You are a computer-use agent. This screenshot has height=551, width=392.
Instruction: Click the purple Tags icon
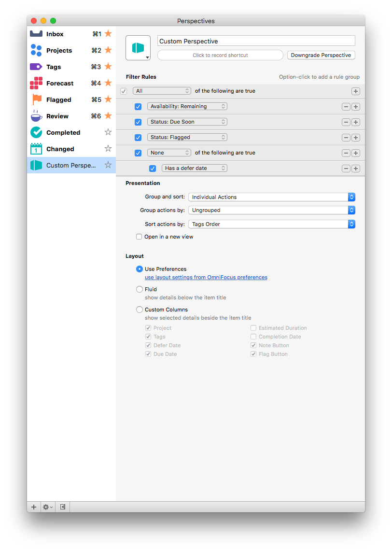(36, 67)
